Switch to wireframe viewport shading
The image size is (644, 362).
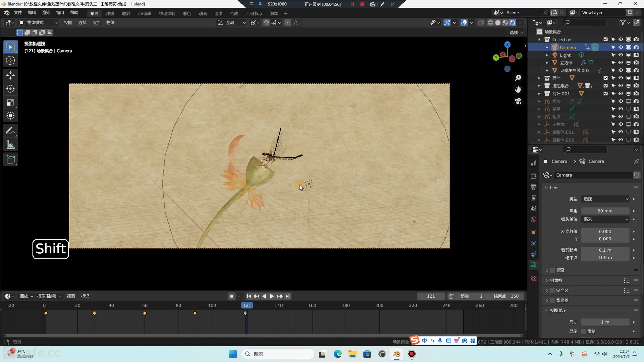click(490, 23)
